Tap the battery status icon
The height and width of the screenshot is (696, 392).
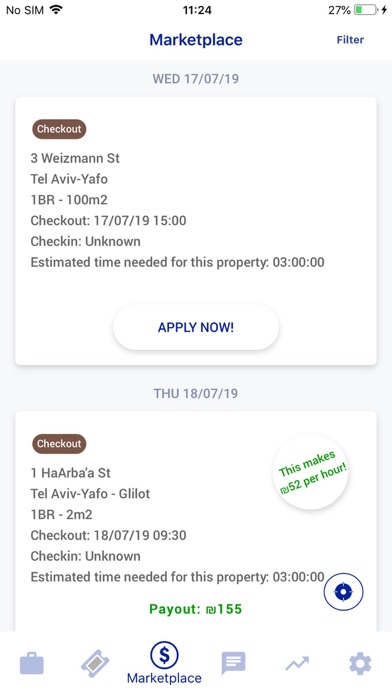point(366,10)
